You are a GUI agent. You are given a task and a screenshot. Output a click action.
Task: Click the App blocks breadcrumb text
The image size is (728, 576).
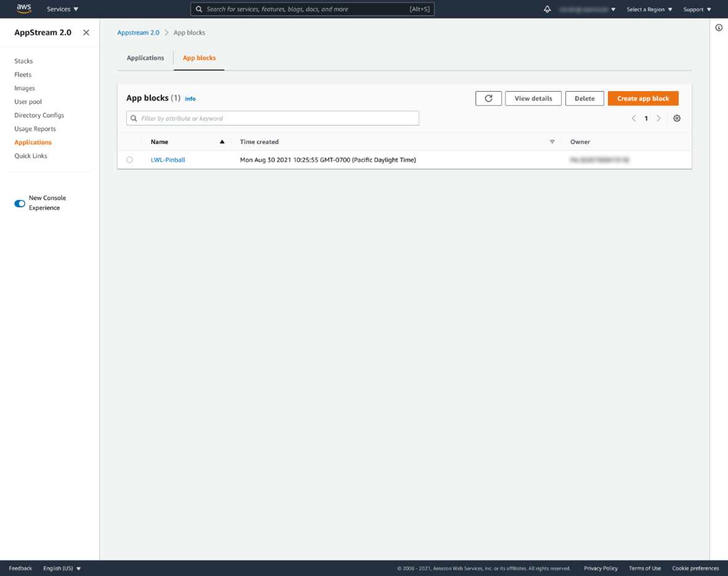(x=189, y=33)
